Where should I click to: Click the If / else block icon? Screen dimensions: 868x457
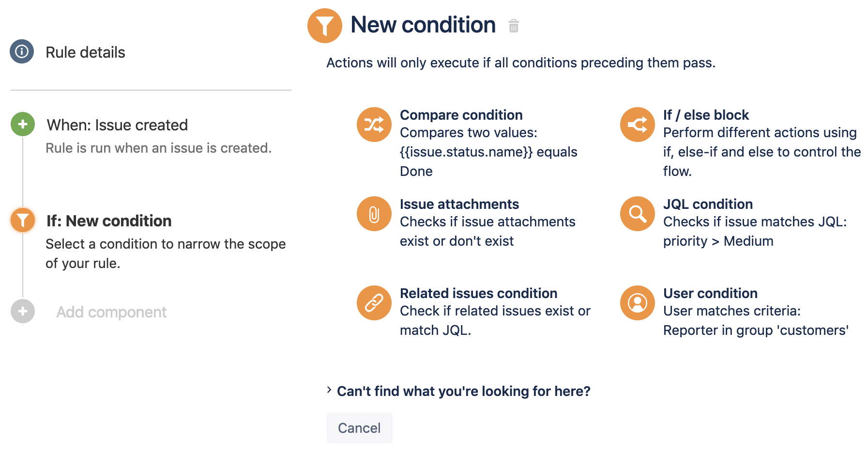tap(637, 125)
